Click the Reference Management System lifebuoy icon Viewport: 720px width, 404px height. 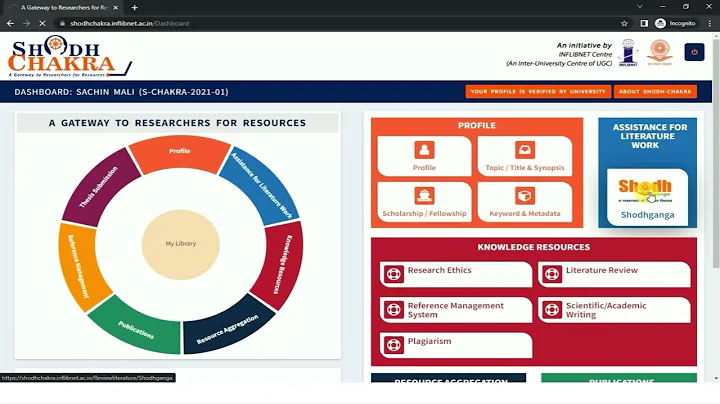394,310
